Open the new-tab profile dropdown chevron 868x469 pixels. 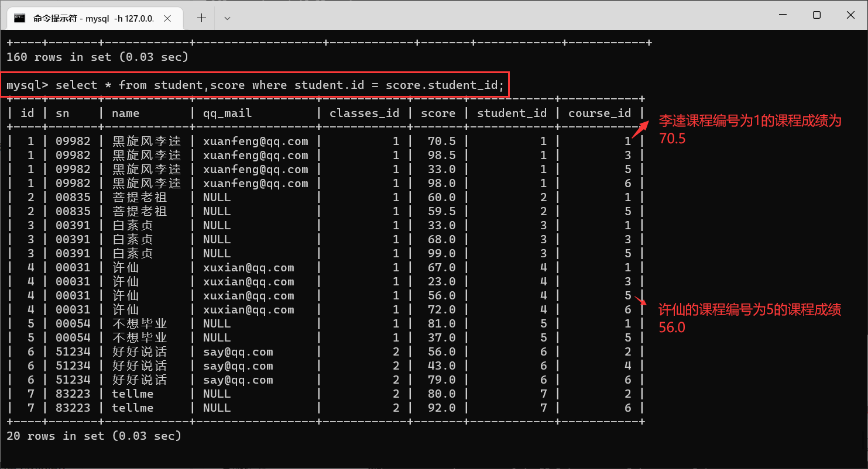pos(228,18)
